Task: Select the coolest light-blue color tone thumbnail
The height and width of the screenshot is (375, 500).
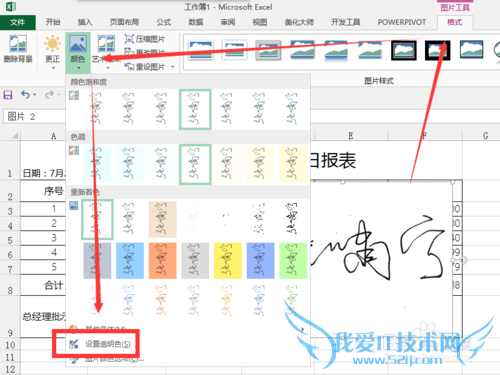Action: point(97,164)
